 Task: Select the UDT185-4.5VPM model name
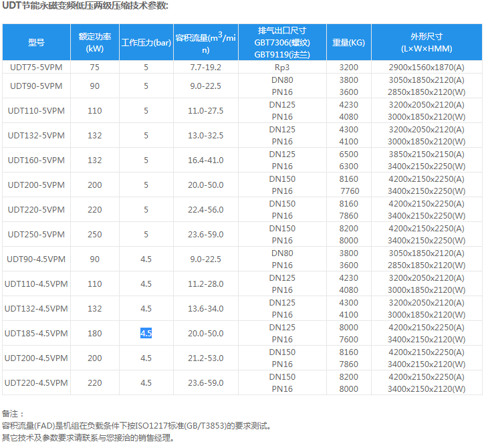click(x=36, y=333)
